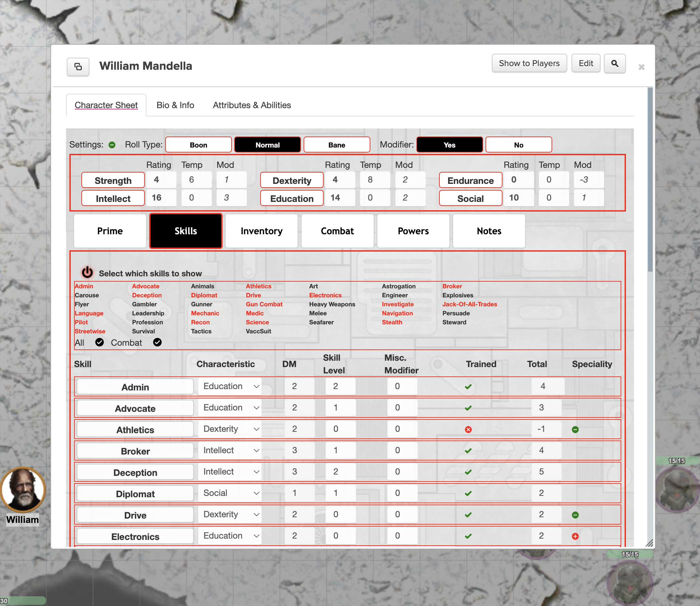Screen dimensions: 700x606
Task: Open the Prime section tab
Action: point(110,231)
